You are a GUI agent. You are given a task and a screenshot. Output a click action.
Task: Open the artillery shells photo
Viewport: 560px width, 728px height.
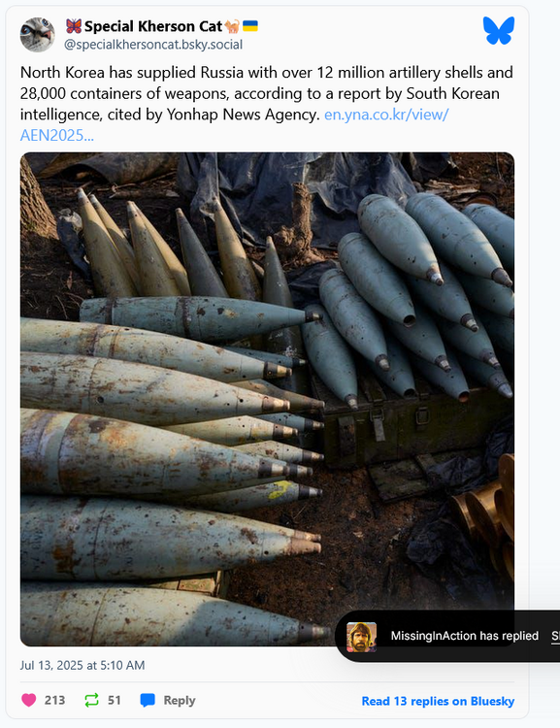click(267, 399)
